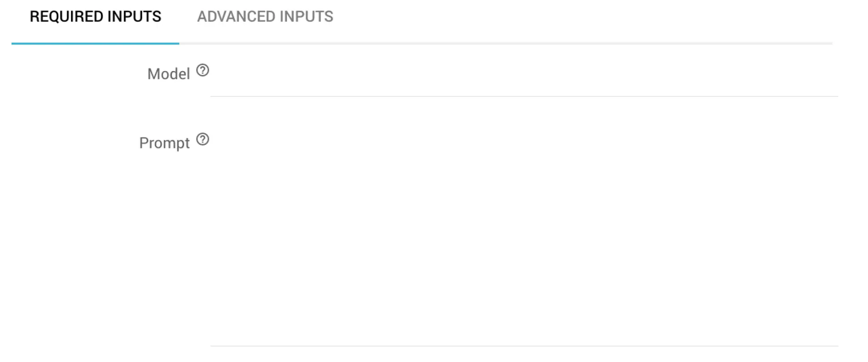The height and width of the screenshot is (362, 868).
Task: Open the Prompt field's question mark tooltip
Action: click(x=202, y=139)
